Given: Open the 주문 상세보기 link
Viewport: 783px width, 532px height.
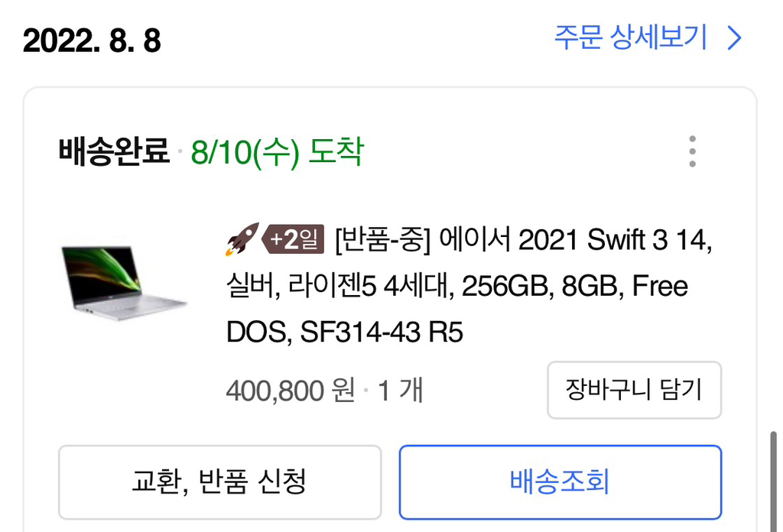Looking at the screenshot, I should pos(630,37).
